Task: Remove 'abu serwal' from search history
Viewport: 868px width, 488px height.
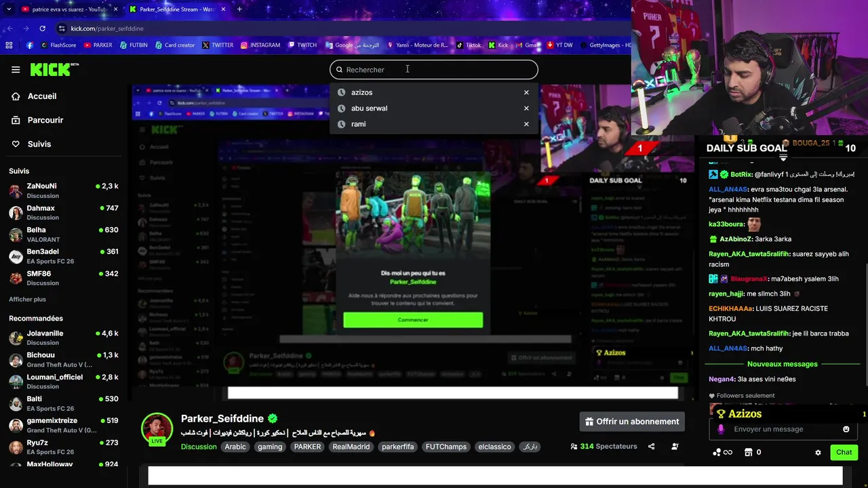Action: (526, 108)
